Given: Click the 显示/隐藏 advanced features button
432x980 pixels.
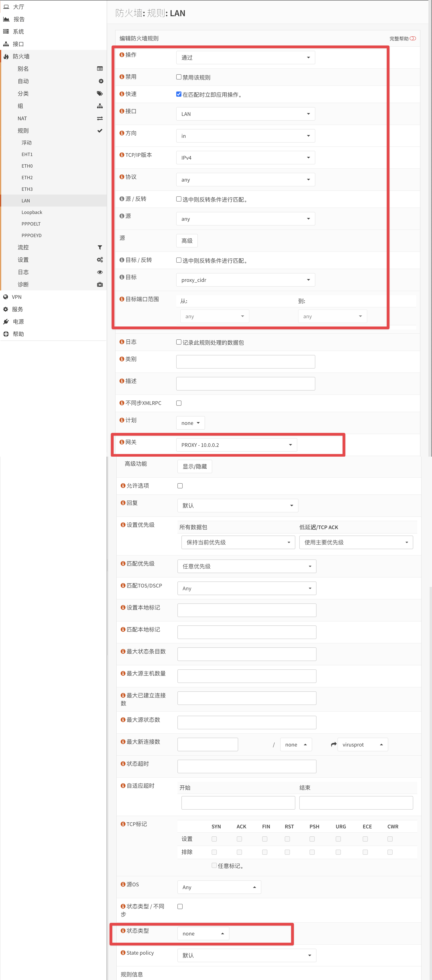Looking at the screenshot, I should [x=194, y=466].
